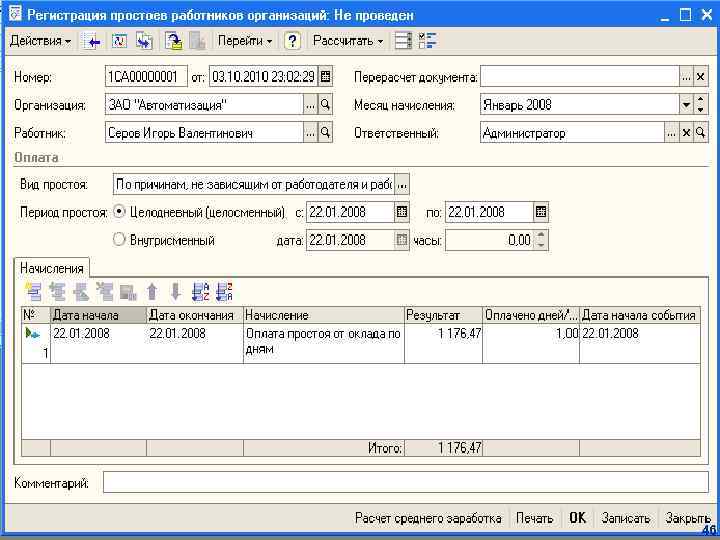The height and width of the screenshot is (540, 720).
Task: Adjust часы value with the spinner
Action: [x=541, y=240]
